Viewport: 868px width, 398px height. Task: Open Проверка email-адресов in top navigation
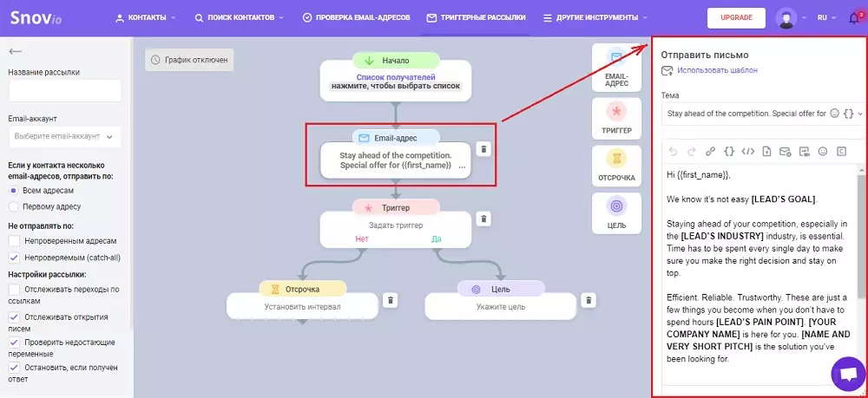tap(357, 17)
